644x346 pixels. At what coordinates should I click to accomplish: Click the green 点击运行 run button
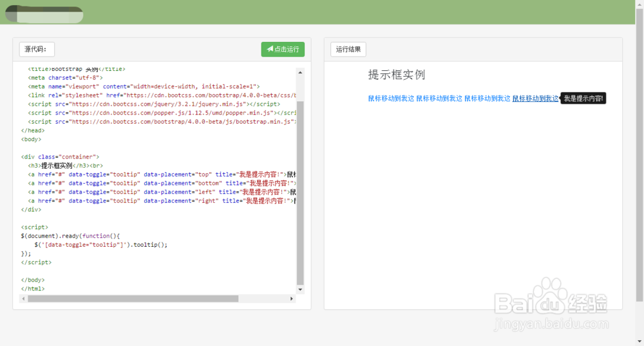[283, 50]
